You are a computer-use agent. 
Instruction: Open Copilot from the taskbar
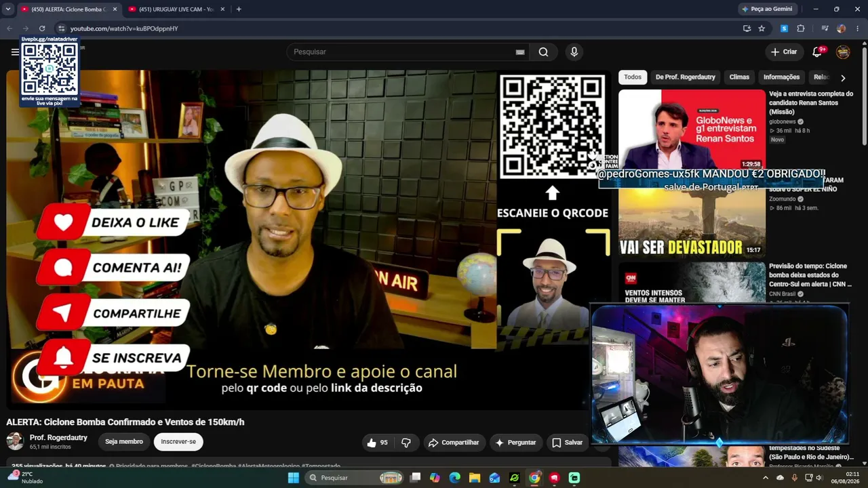435,478
